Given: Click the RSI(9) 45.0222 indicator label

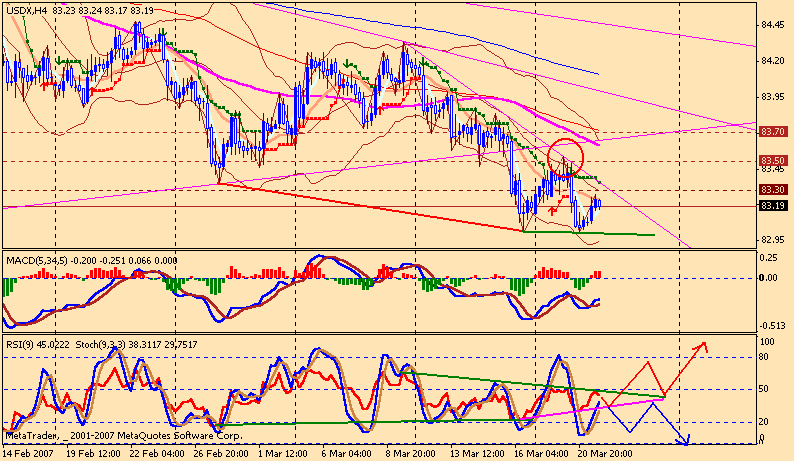Looking at the screenshot, I should point(38,344).
